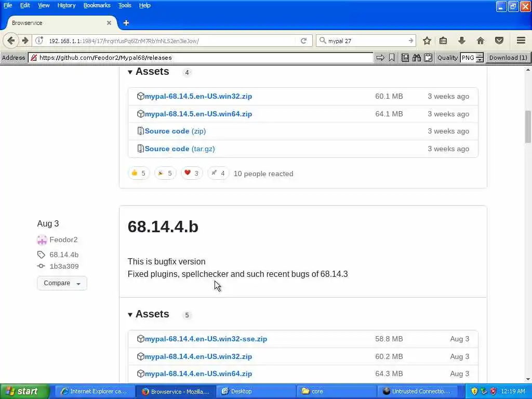Show bookmarks list icon

443,41
